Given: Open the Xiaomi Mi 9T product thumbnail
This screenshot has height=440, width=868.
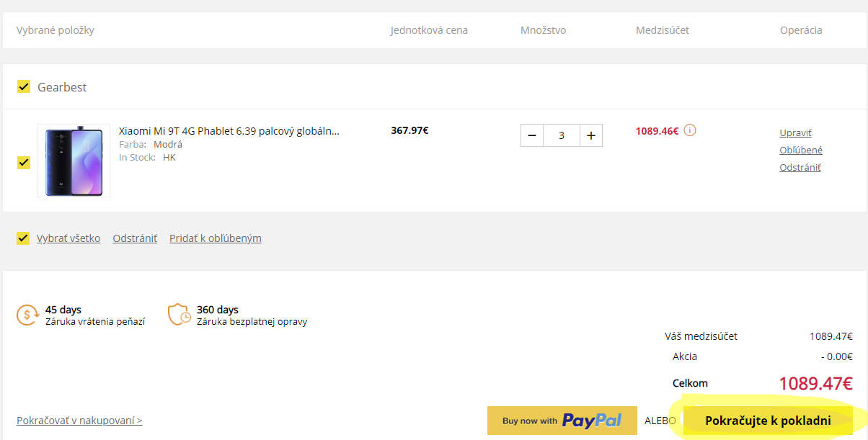Looking at the screenshot, I should pos(74,161).
